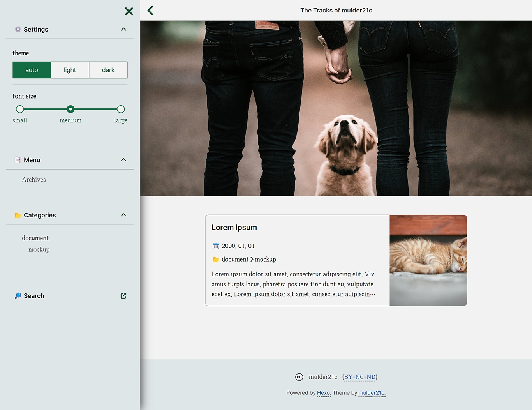This screenshot has height=410, width=532.
Task: Click the Menu section heading
Action: (32, 160)
